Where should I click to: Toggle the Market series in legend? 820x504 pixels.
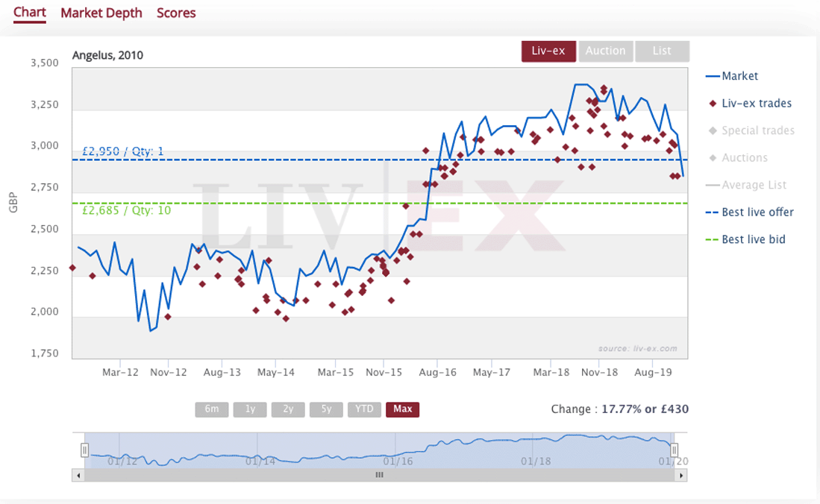tap(732, 76)
